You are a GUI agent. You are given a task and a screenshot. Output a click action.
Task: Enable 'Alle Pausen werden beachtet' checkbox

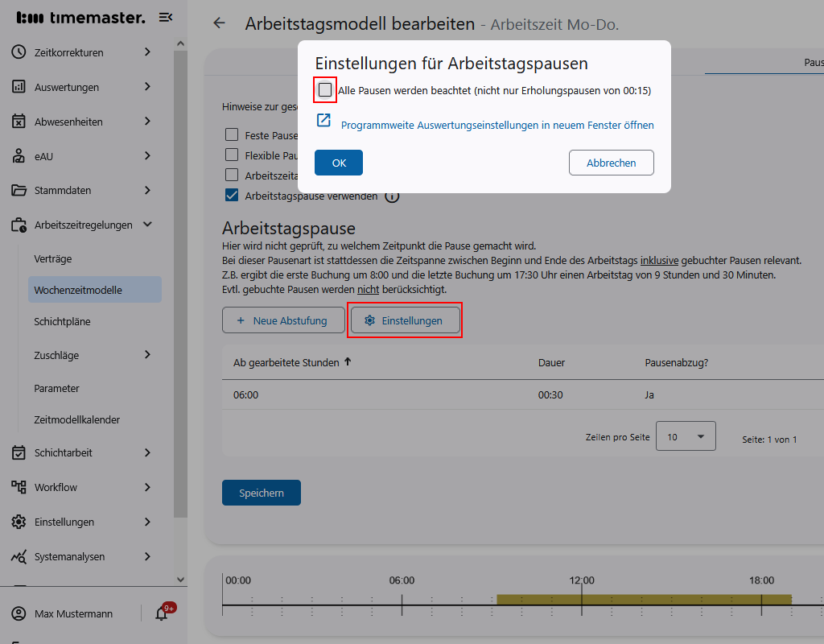coord(324,90)
